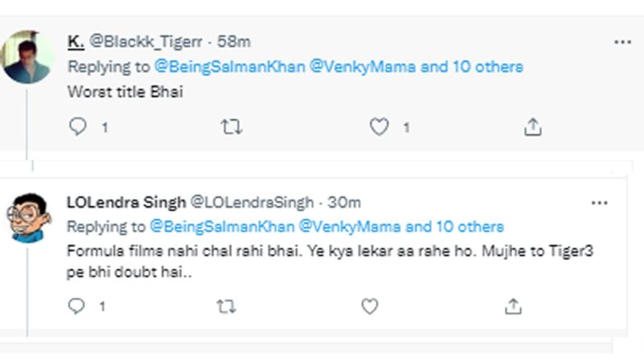This screenshot has height=363, width=644.
Task: Like the 'Worst title Bhai' tweet
Action: [379, 127]
